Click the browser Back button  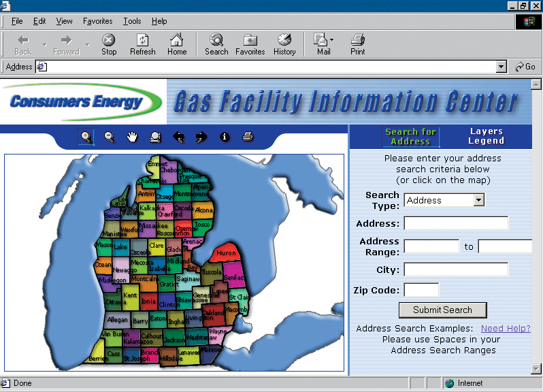[23, 45]
